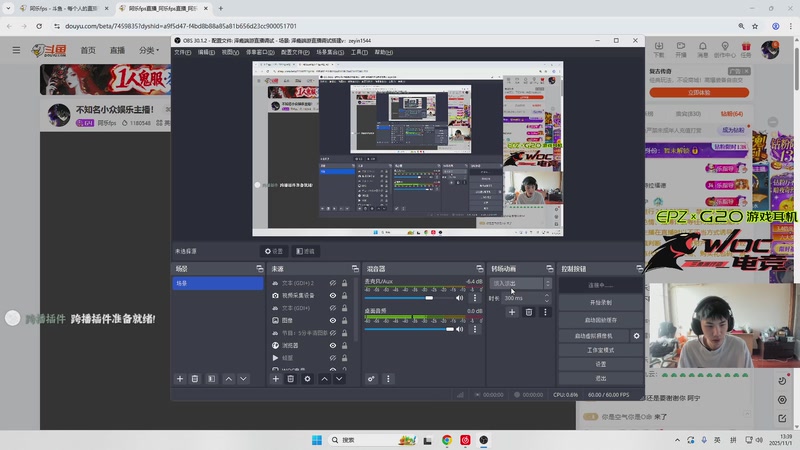Open transition type dropdown 淡入淡出
Screen dimensions: 800x450
pos(520,283)
